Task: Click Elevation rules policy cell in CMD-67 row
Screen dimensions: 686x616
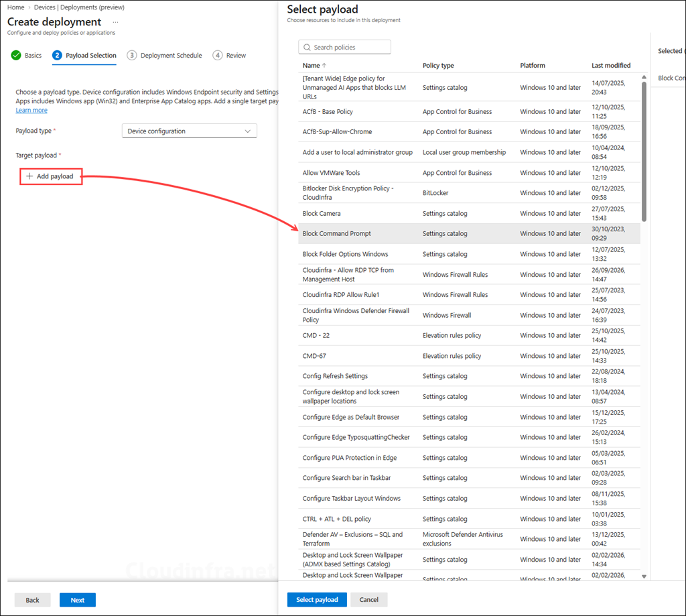Action: pos(452,356)
